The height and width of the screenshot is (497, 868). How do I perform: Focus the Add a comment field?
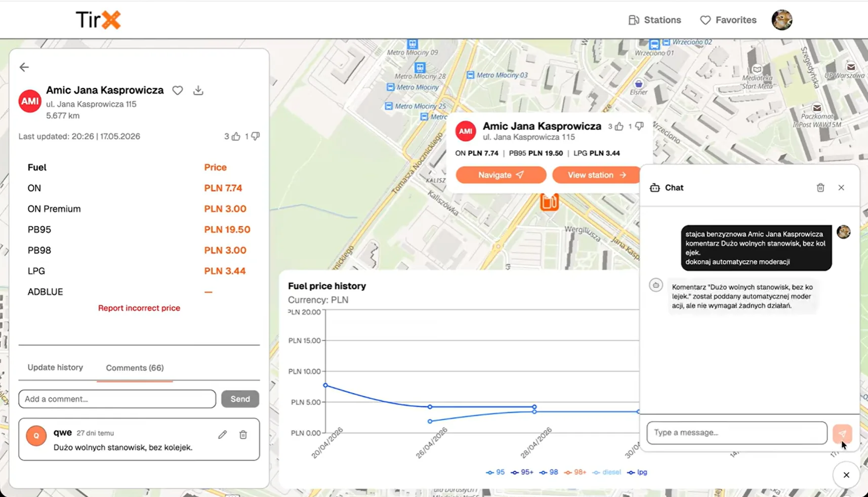(117, 399)
